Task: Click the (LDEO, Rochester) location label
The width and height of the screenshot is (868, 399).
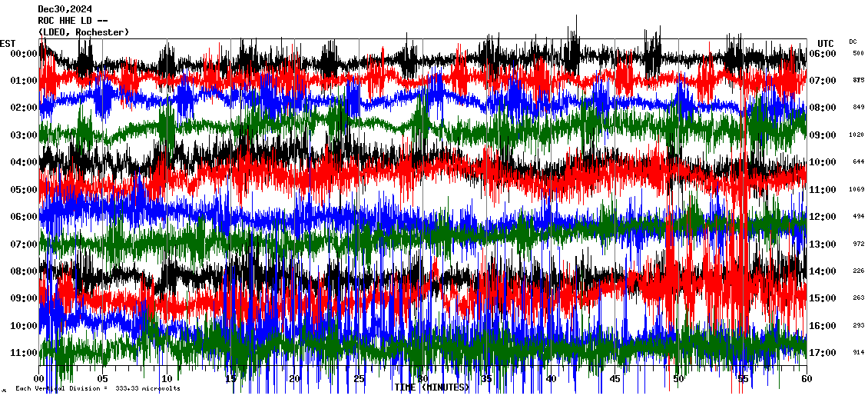Action: pyautogui.click(x=84, y=32)
